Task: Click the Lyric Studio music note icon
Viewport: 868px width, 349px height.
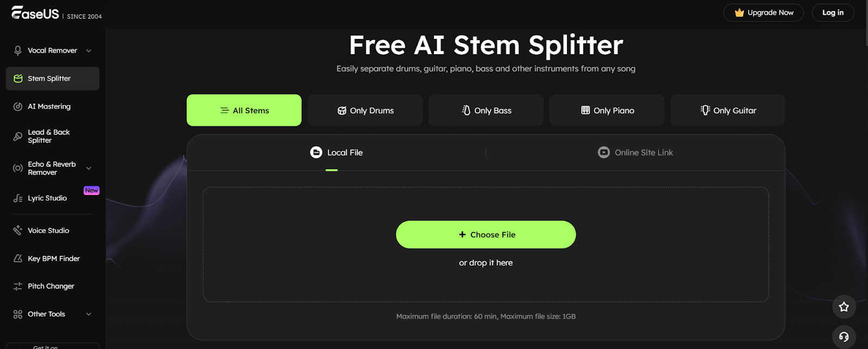Action: [x=18, y=198]
